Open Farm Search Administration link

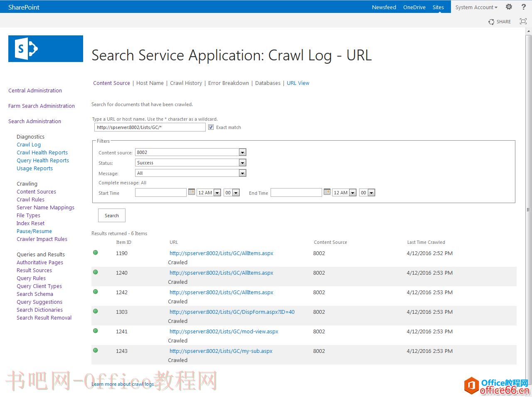coord(42,106)
